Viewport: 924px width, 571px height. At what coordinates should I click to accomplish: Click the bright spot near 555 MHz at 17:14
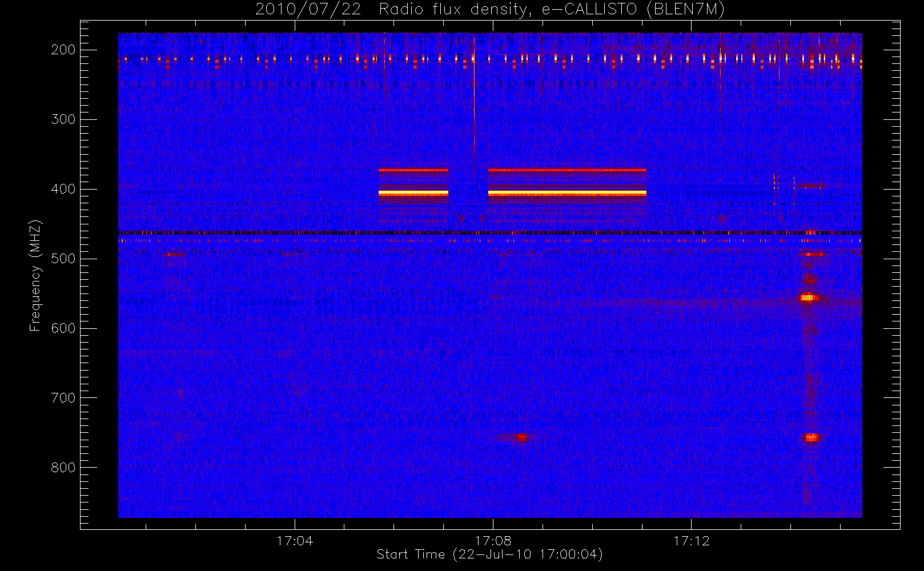(x=809, y=297)
